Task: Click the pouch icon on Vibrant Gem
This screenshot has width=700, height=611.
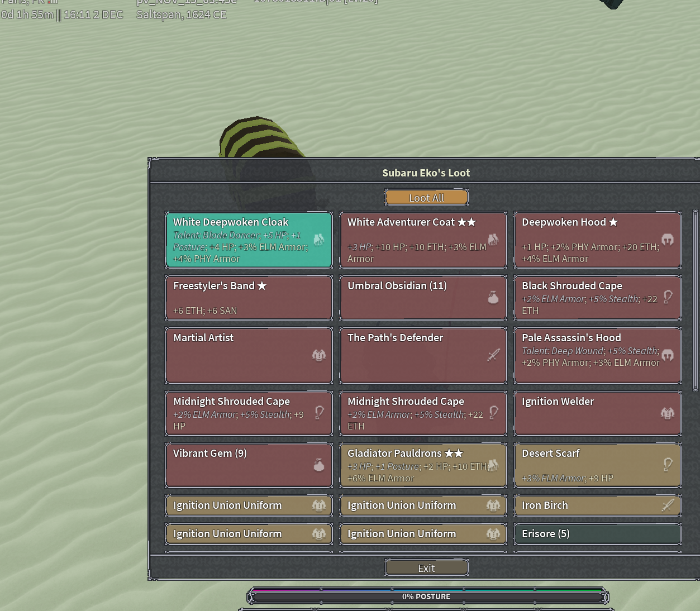Action: (x=319, y=465)
